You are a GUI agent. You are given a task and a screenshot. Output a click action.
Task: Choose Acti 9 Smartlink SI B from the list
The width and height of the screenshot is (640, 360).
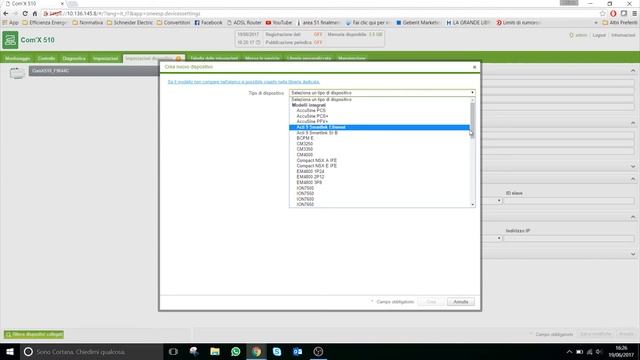(379, 133)
